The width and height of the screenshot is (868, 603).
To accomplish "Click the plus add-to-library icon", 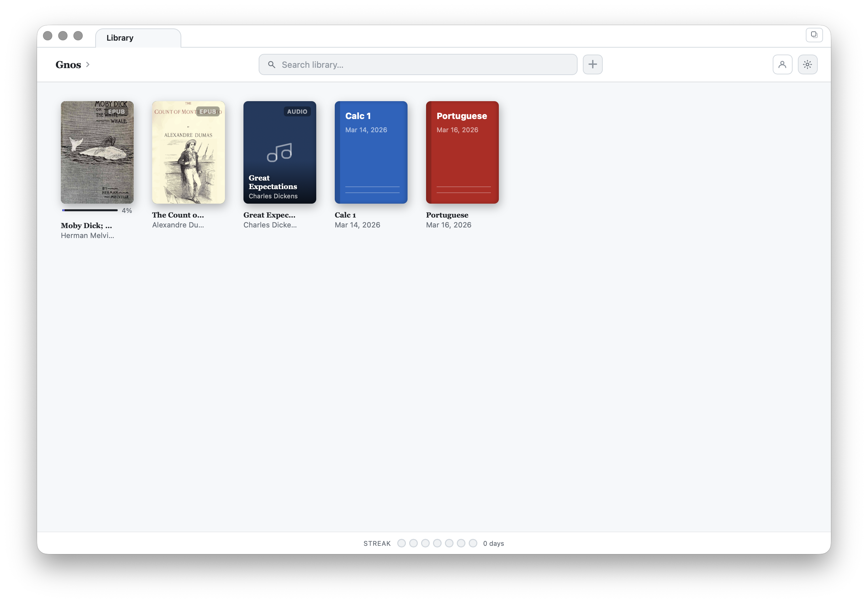I will [x=592, y=64].
